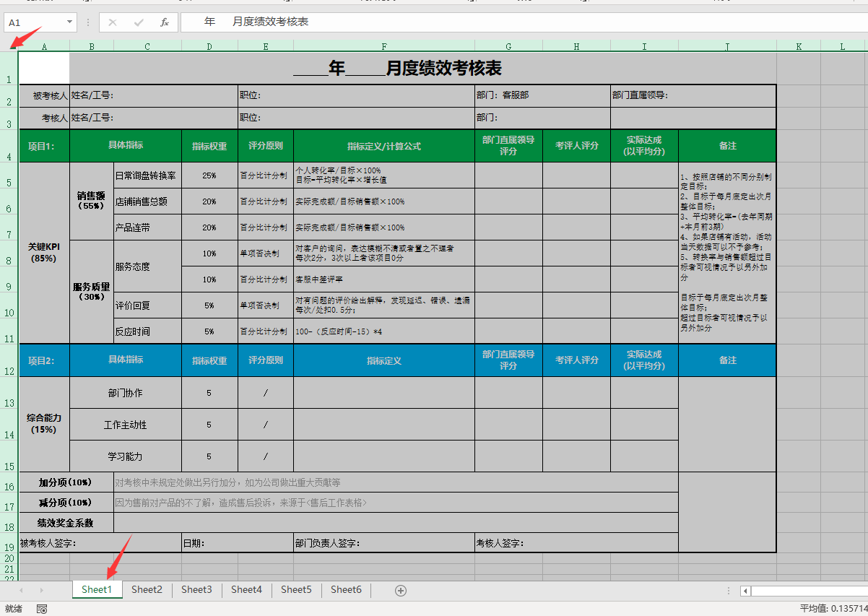Click the cell 服务态度

point(147,266)
